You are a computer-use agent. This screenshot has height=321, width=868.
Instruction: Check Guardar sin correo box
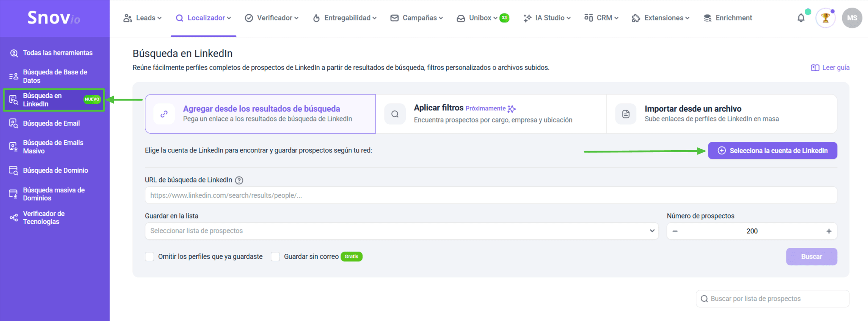pyautogui.click(x=275, y=256)
